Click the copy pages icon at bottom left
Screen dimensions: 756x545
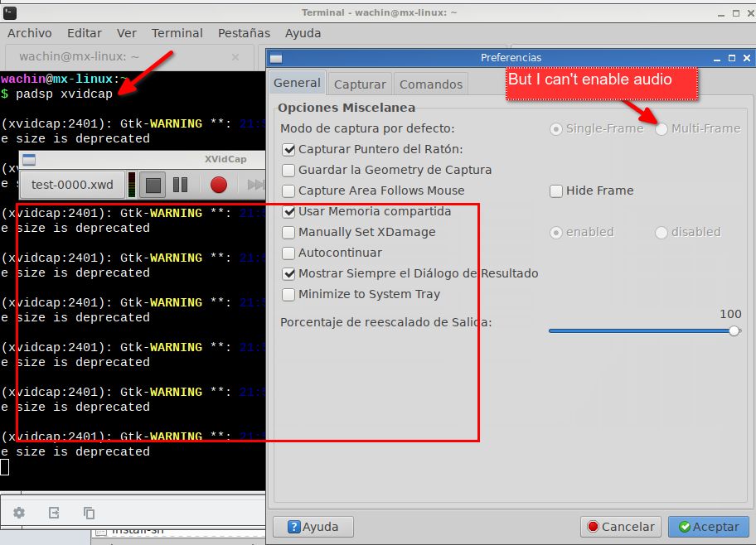pos(89,513)
